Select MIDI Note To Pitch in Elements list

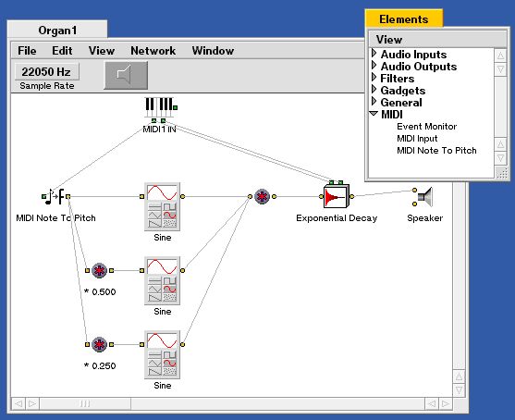tap(436, 151)
